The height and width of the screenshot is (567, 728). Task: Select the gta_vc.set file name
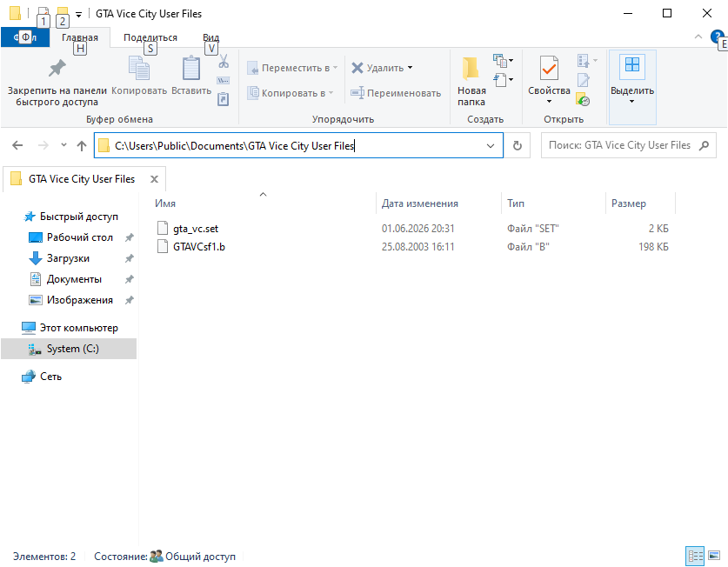coord(196,229)
